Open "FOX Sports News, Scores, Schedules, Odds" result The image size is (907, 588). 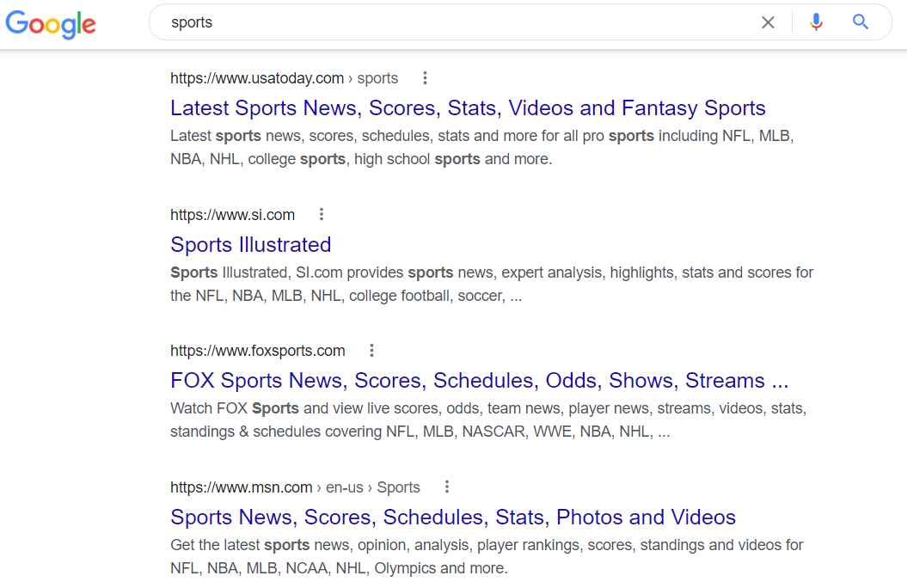pyautogui.click(x=480, y=381)
